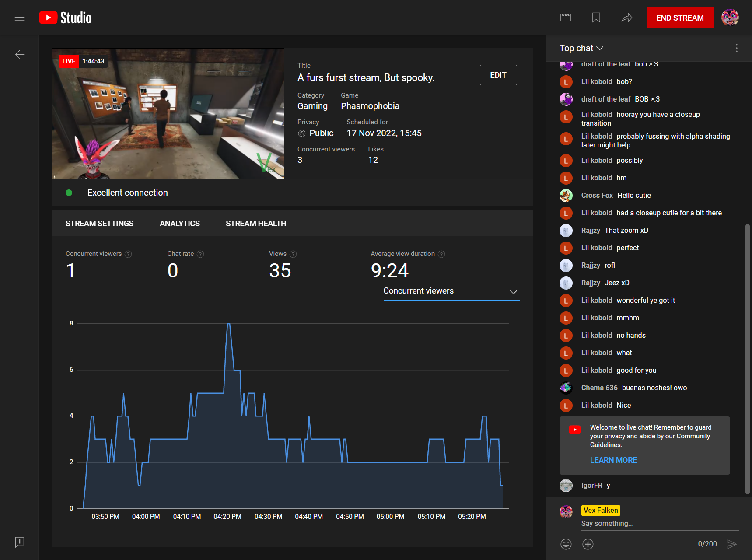This screenshot has width=752, height=560.
Task: Open the Concurrent viewers metric dropdown
Action: [451, 291]
